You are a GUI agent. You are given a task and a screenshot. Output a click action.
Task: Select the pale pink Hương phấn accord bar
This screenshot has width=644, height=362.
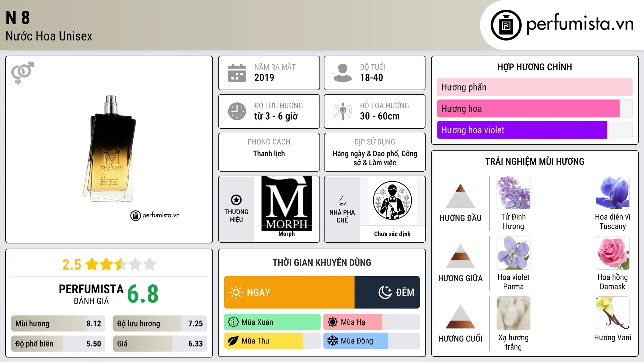coord(535,87)
